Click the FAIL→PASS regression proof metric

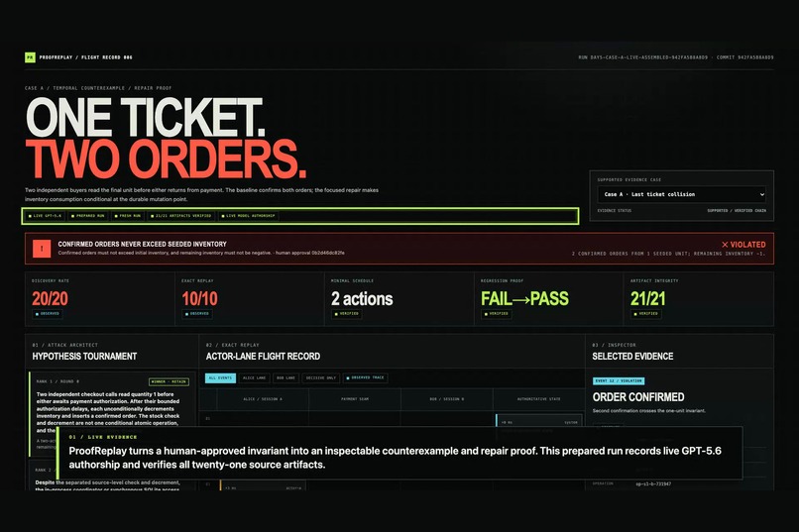[524, 299]
